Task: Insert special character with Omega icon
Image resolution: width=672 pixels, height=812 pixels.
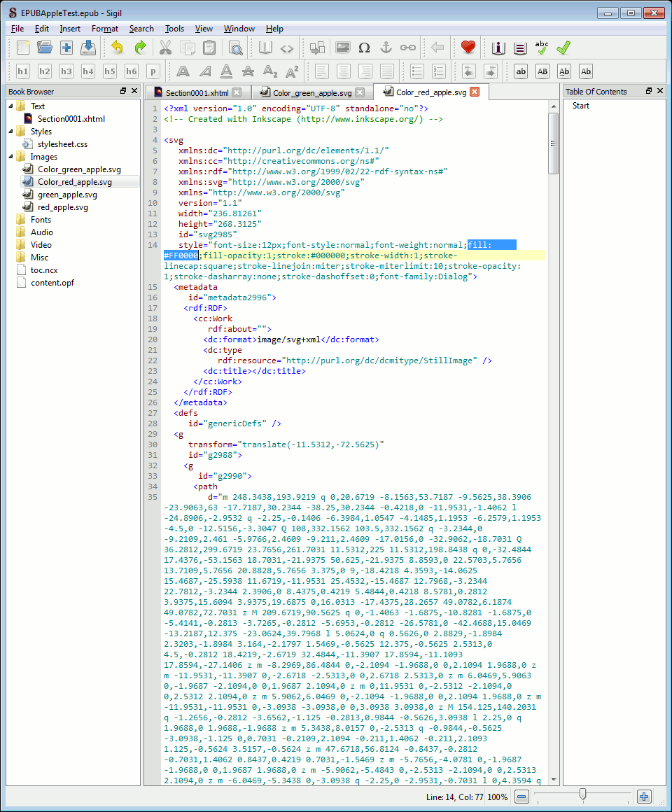Action: [x=364, y=48]
